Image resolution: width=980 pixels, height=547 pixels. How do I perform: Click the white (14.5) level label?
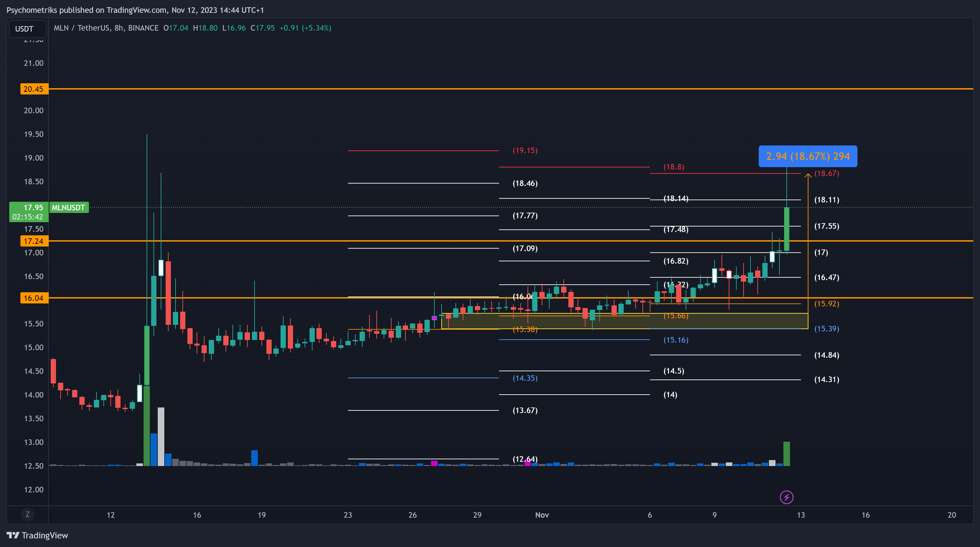pos(674,371)
